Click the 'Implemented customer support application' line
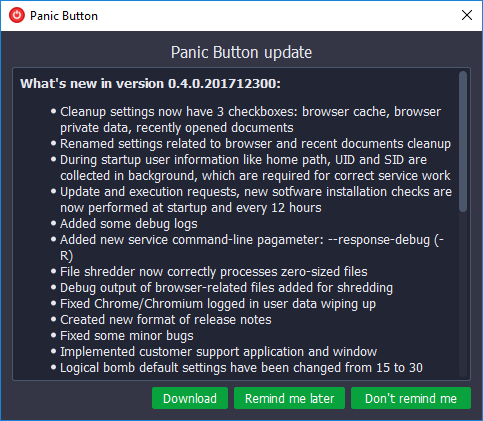483x421 pixels. (x=218, y=352)
